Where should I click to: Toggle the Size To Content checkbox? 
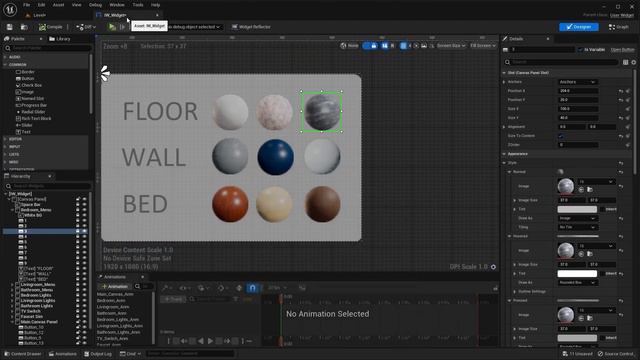561,136
